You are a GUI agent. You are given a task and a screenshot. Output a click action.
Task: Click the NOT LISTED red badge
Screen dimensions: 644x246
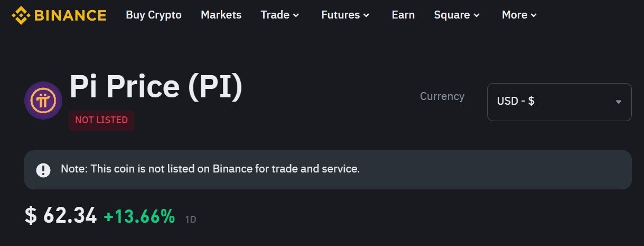[x=101, y=120]
